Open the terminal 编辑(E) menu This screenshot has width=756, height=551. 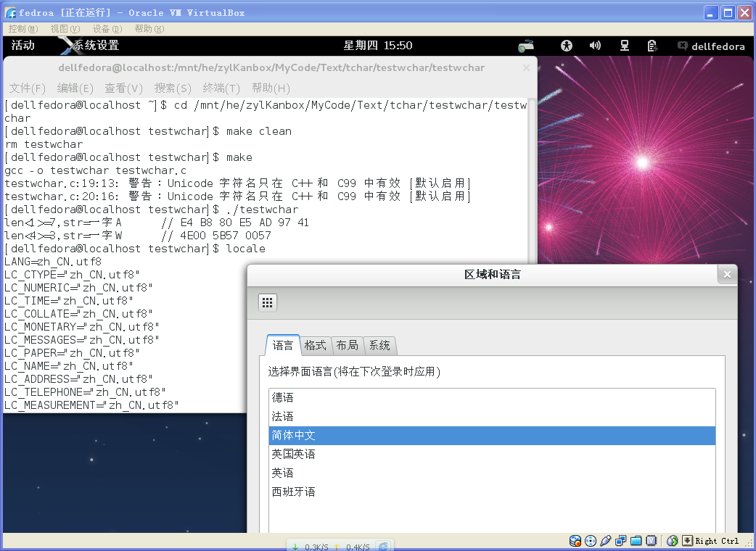pyautogui.click(x=75, y=88)
